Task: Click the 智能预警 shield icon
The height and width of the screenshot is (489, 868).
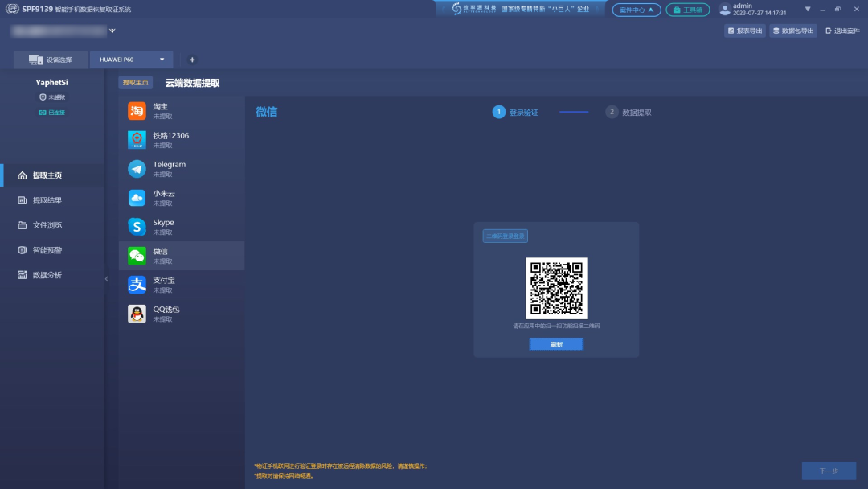Action: [x=23, y=250]
